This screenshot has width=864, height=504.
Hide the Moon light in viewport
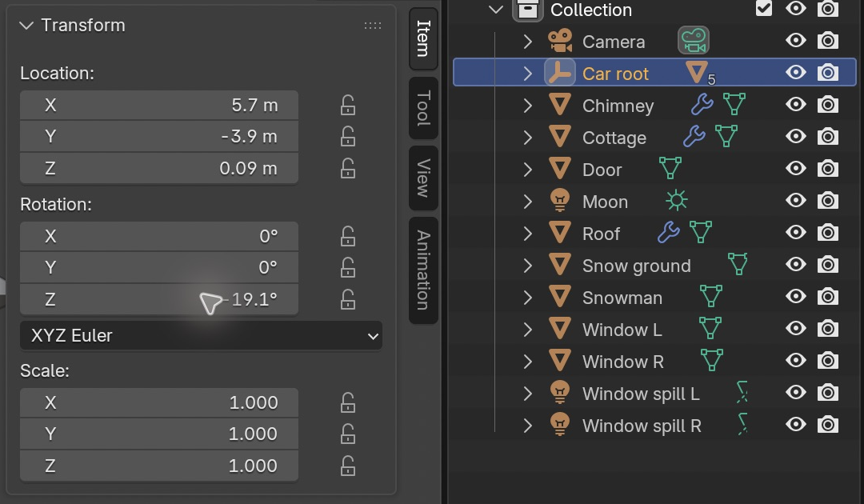[796, 200]
